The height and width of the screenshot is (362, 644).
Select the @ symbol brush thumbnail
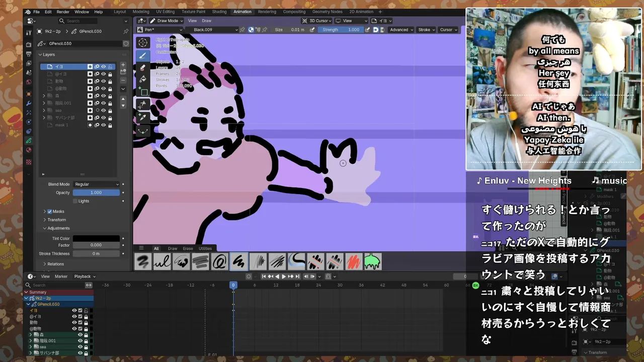(219, 261)
